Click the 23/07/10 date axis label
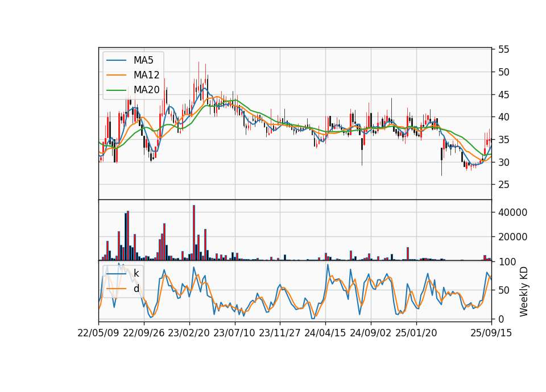546x392 pixels. [234, 333]
